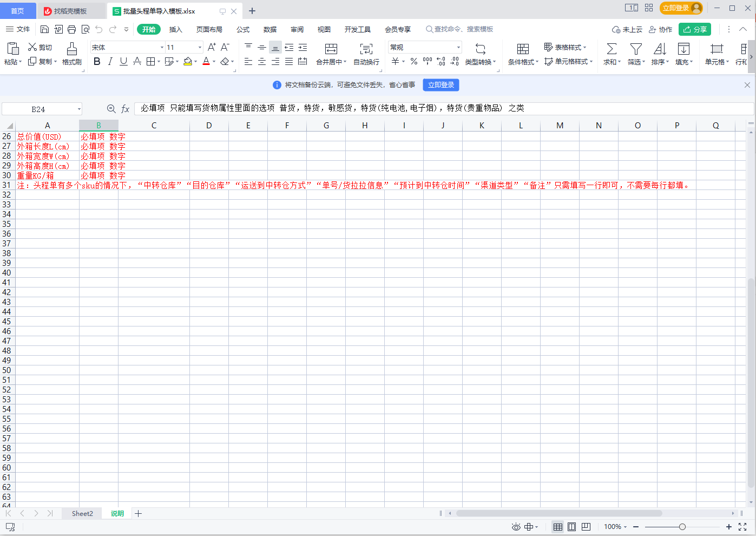756x536 pixels.
Task: Switch to the Sheet2 worksheet tab
Action: pyautogui.click(x=82, y=513)
